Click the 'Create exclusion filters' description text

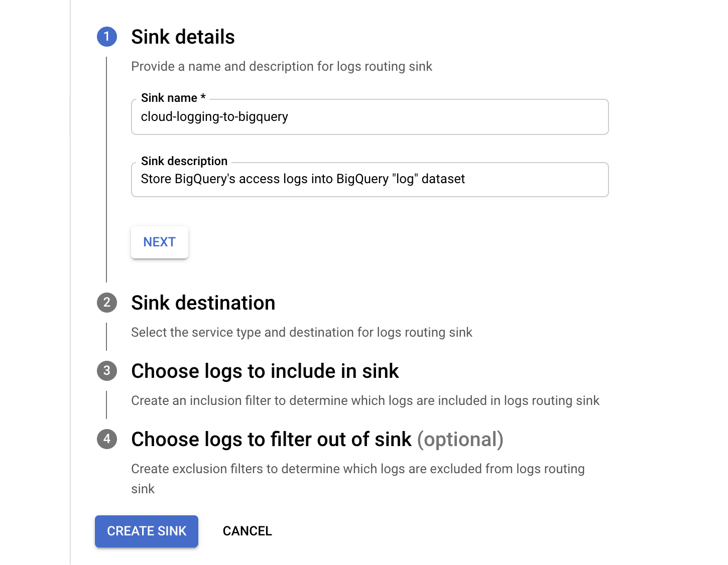[x=357, y=469]
